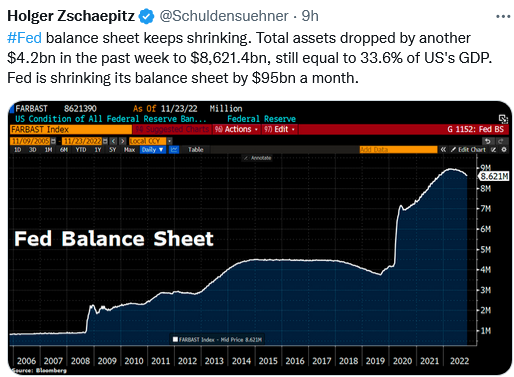Viewport: 514px width, 377px height.
Task: Open the start date calendar picker
Action: point(53,141)
